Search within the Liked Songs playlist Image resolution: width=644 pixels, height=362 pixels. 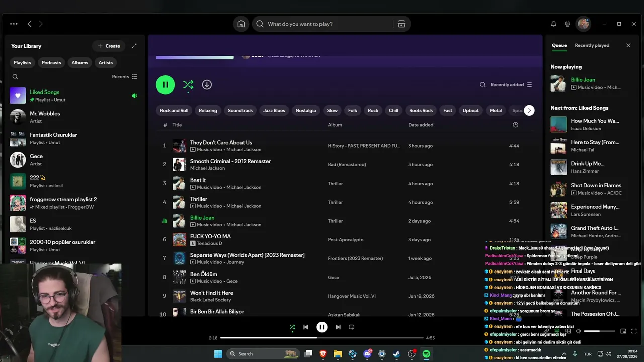pos(482,85)
